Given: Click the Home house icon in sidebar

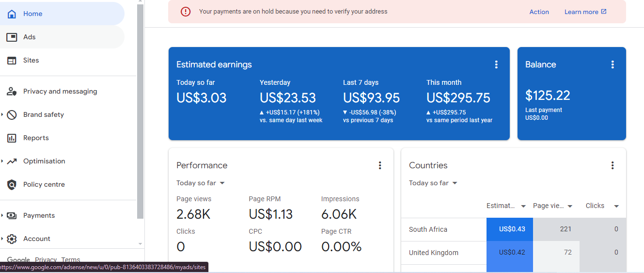Looking at the screenshot, I should (x=12, y=14).
